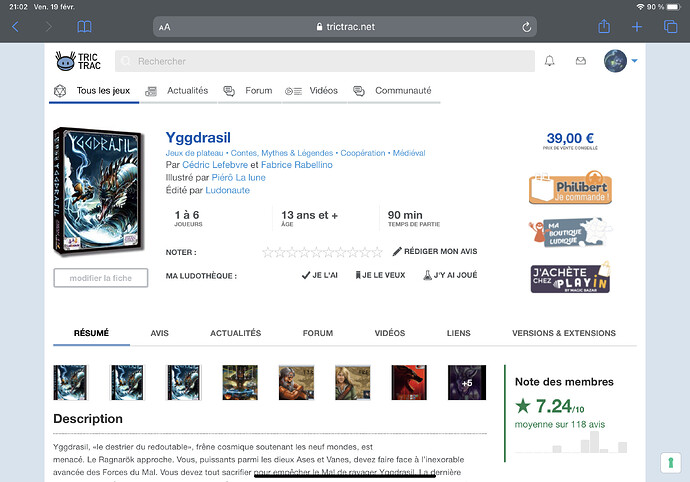Viewport: 690px width, 482px height.
Task: Show more images via the +5 thumbnail
Action: point(467,383)
